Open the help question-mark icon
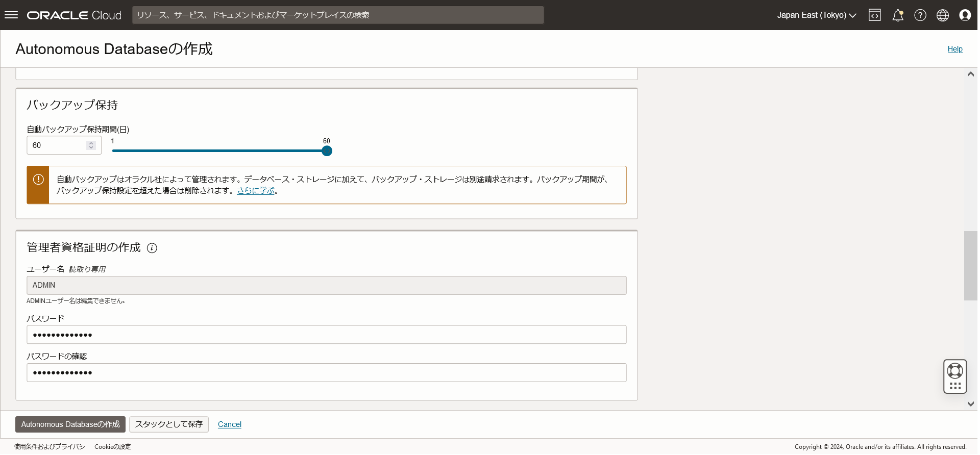 coord(920,15)
